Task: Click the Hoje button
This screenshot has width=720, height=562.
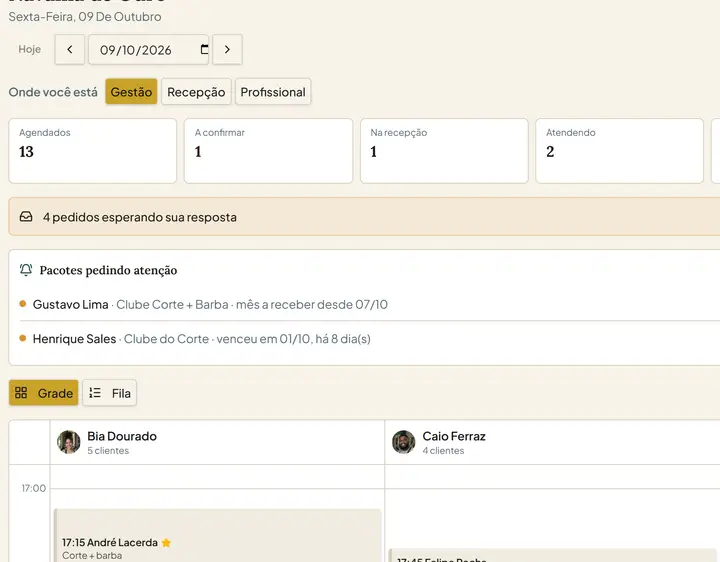Action: coord(29,50)
